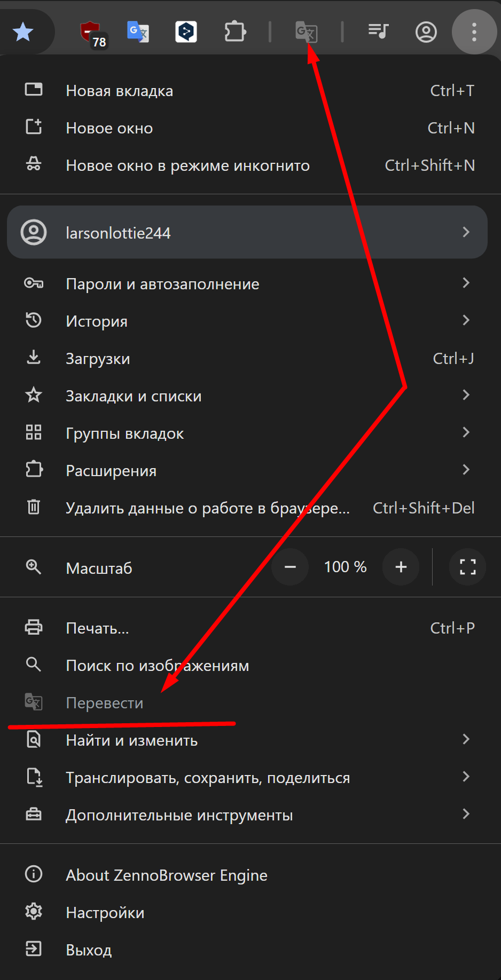Click the three-dot menu button
Screen dimensions: 501x980
474,32
